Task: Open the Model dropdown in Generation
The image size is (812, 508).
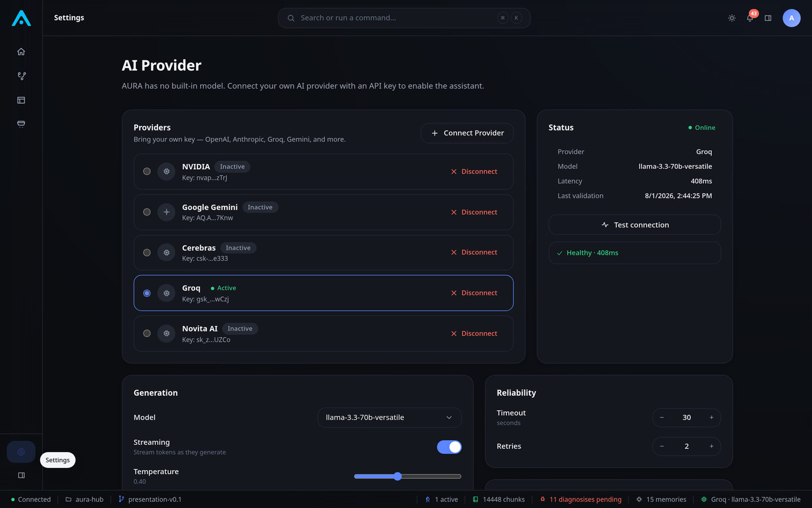Action: pos(390,418)
